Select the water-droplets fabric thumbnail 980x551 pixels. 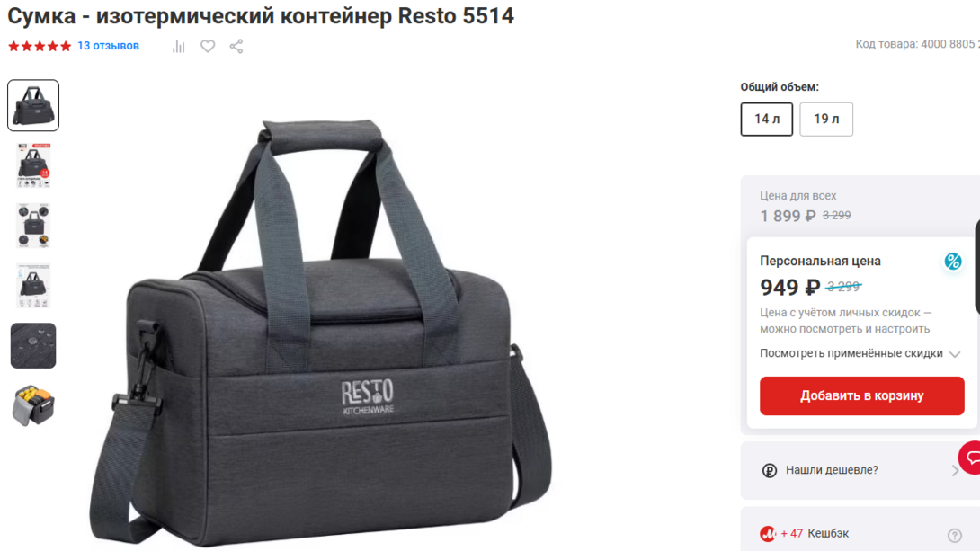[33, 345]
